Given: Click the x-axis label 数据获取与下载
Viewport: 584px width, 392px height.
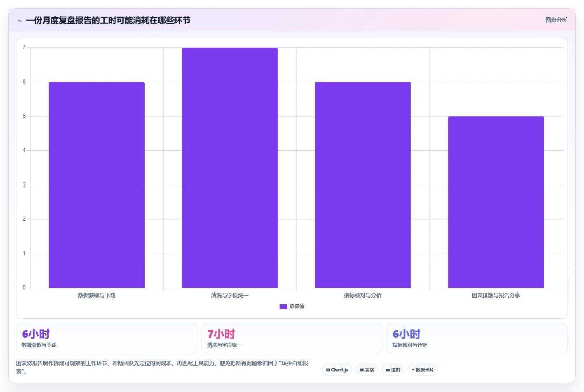Looking at the screenshot, I should click(x=97, y=295).
